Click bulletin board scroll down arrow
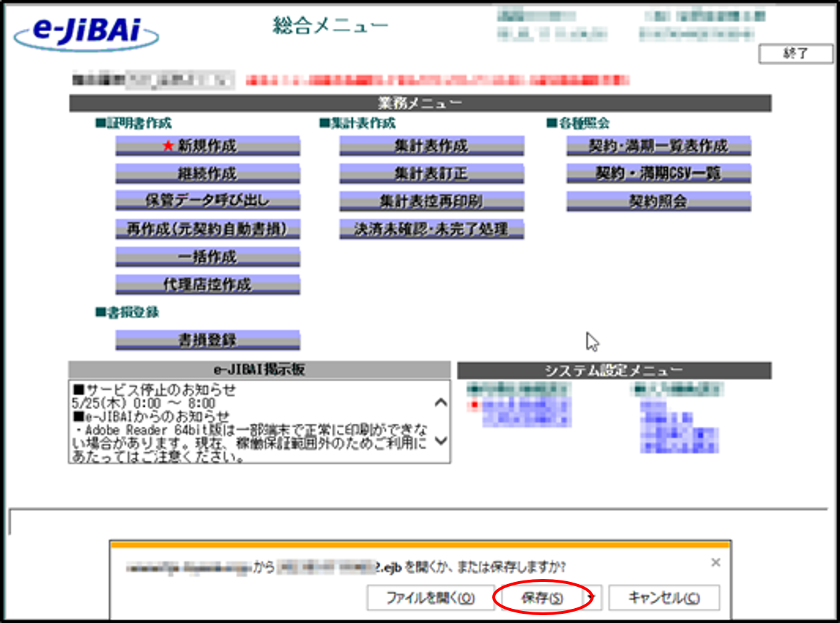 click(x=441, y=441)
